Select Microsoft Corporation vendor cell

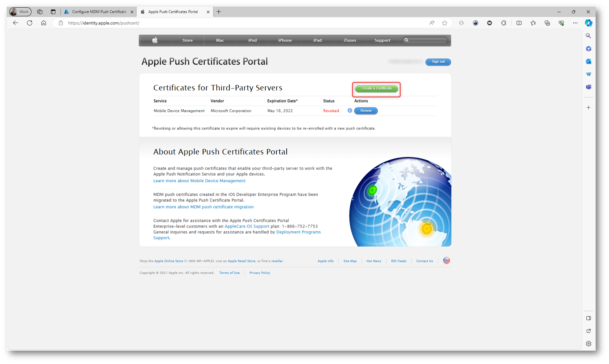(x=231, y=111)
